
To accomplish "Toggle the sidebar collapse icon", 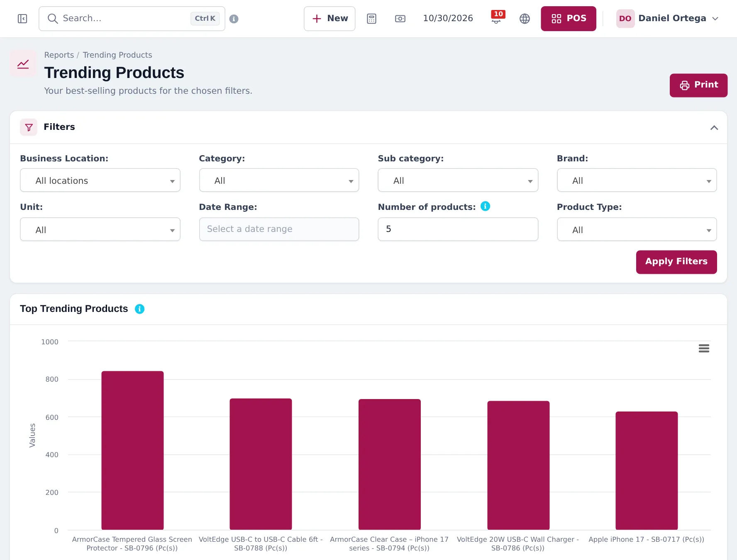I will 22,19.
